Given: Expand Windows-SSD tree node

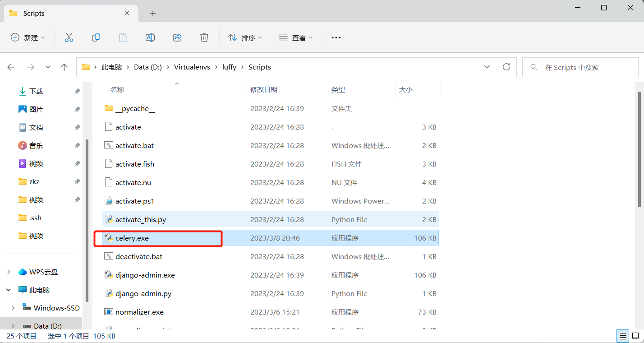Looking at the screenshot, I should tap(13, 308).
